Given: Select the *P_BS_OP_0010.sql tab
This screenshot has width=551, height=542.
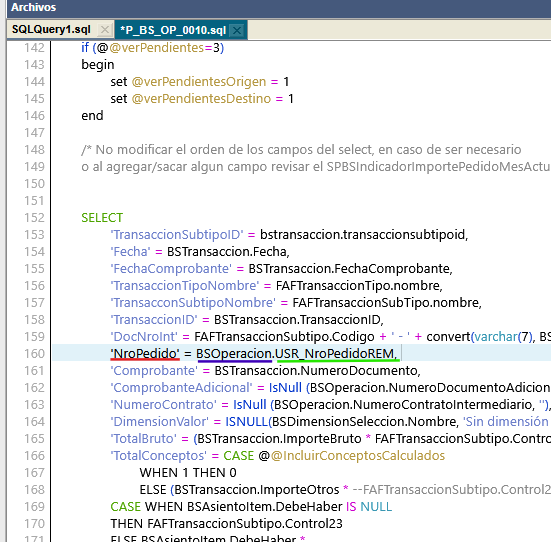Looking at the screenshot, I should coord(173,30).
